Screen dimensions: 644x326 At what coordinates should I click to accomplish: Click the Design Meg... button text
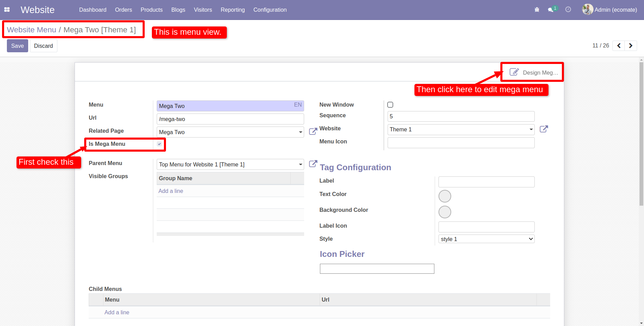point(540,73)
